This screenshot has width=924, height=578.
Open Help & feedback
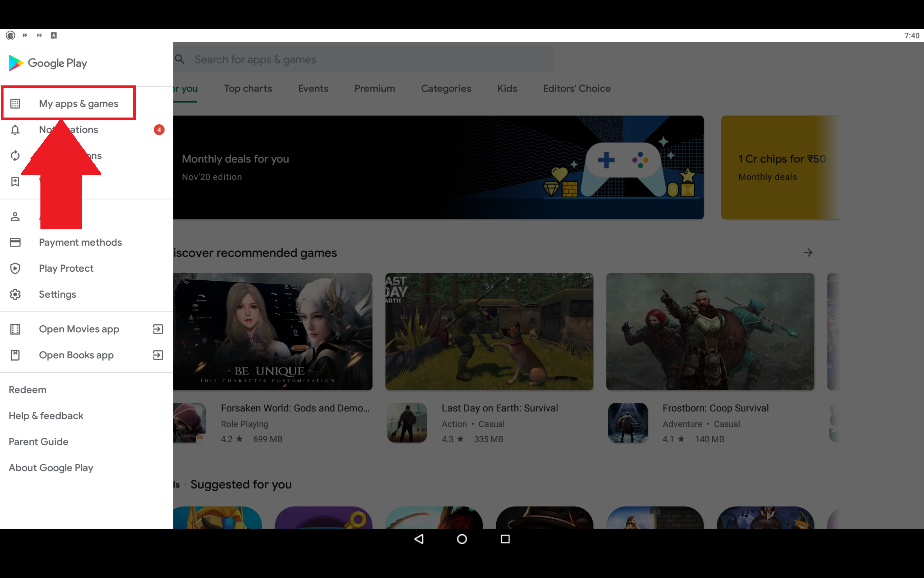(x=46, y=416)
